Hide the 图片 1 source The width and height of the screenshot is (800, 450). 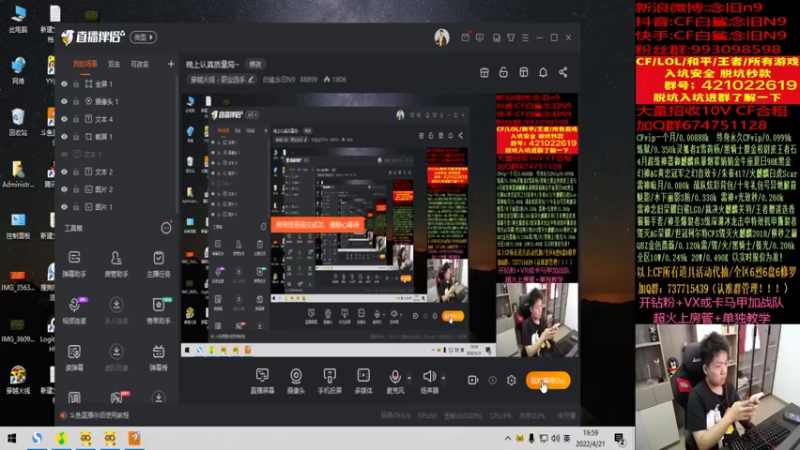pyautogui.click(x=64, y=207)
